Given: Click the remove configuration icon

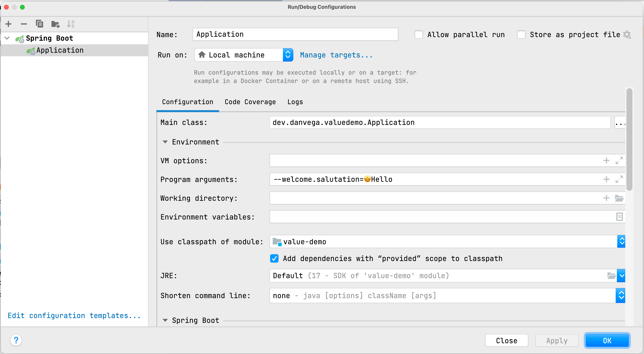Looking at the screenshot, I should tap(24, 24).
